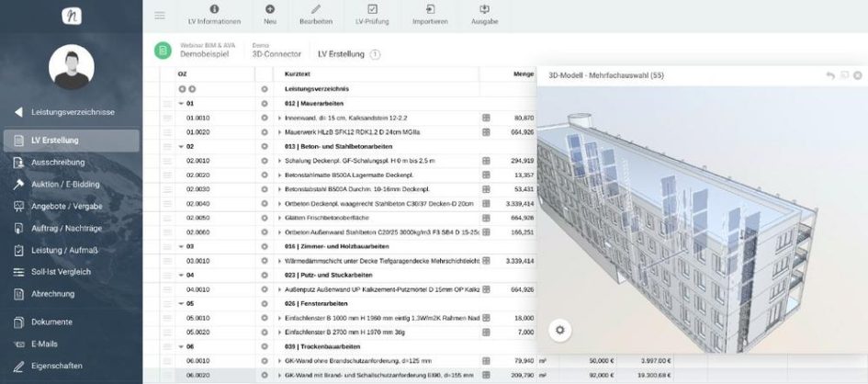Open the Ausgabe export option
The width and height of the screenshot is (868, 384).
pyautogui.click(x=484, y=14)
